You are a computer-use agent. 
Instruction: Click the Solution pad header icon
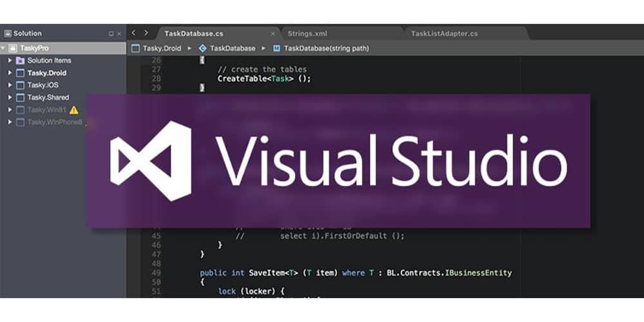(7, 33)
